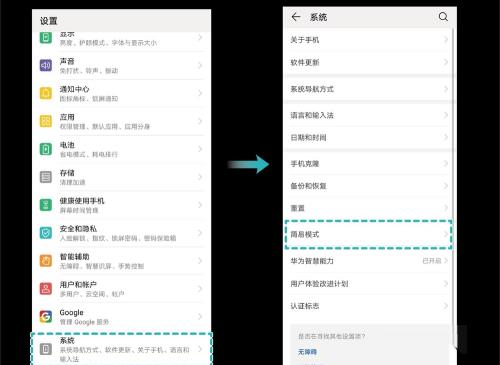Image resolution: width=500 pixels, height=365 pixels.
Task: Open 认证标志 option
Action: click(x=368, y=306)
